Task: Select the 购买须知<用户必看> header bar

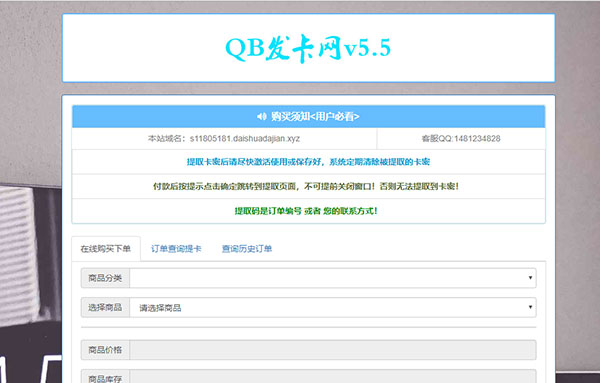Action: pyautogui.click(x=308, y=116)
